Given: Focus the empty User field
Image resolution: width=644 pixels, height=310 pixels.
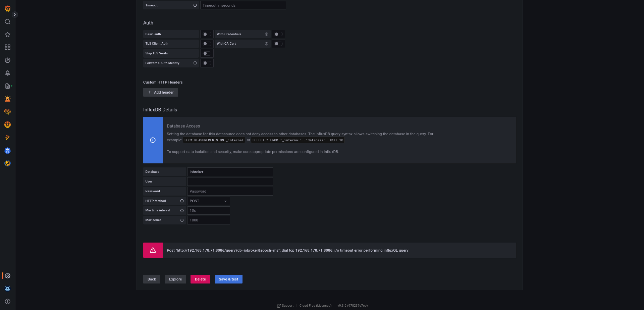Looking at the screenshot, I should point(230,182).
